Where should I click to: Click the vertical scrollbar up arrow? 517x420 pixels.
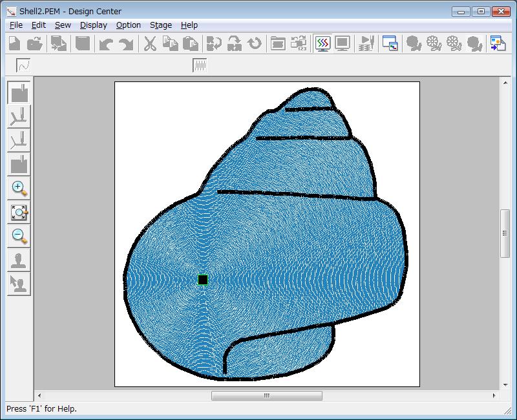[x=505, y=83]
